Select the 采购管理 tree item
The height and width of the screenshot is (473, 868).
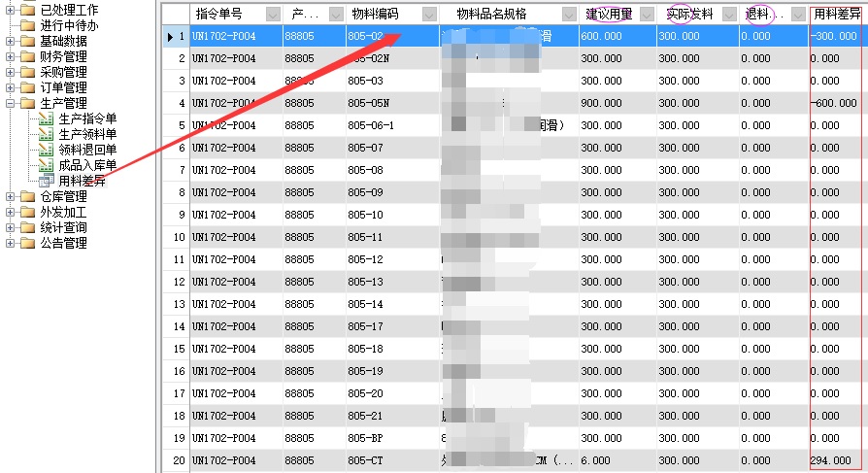(x=63, y=72)
